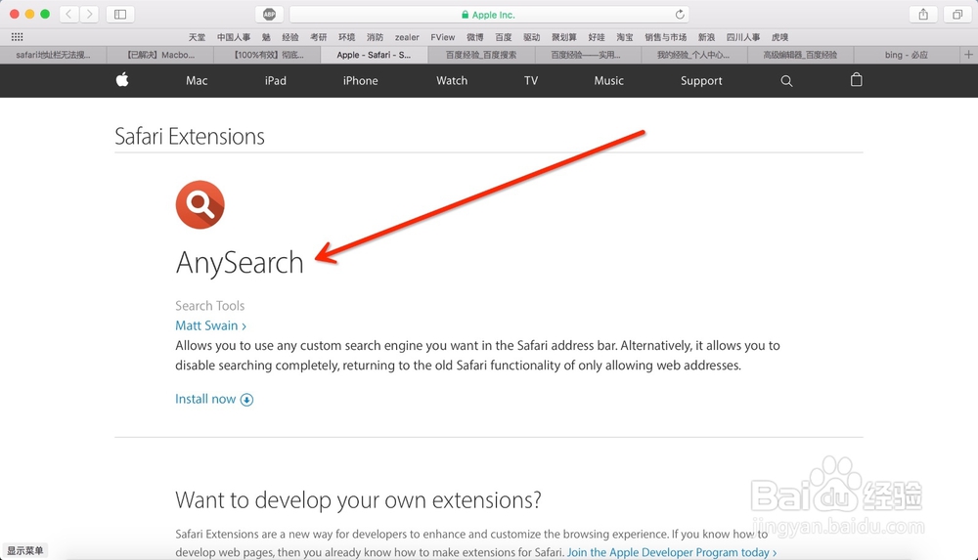Open Join the Apple Developer Program today link
Screen dimensions: 978x560
click(x=672, y=552)
